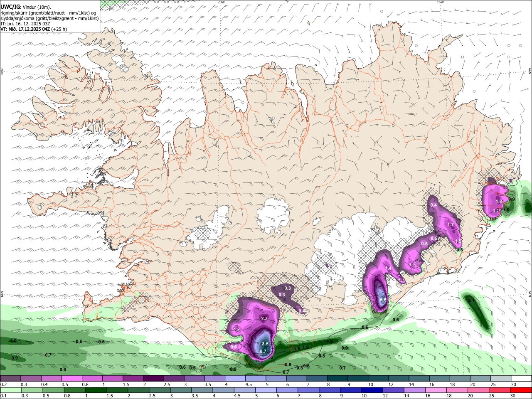Click the header line starting "slydda/snjókoma"
532x399 pixels.
coord(49,18)
